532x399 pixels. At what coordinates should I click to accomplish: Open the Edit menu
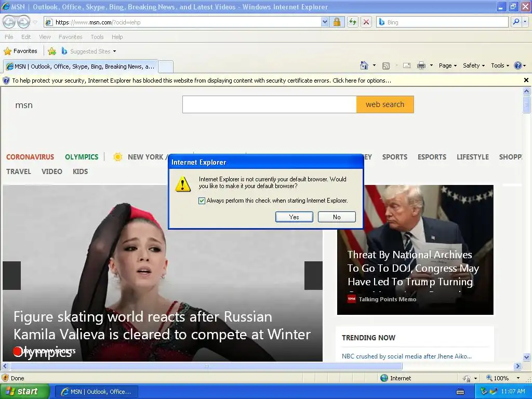(26, 37)
